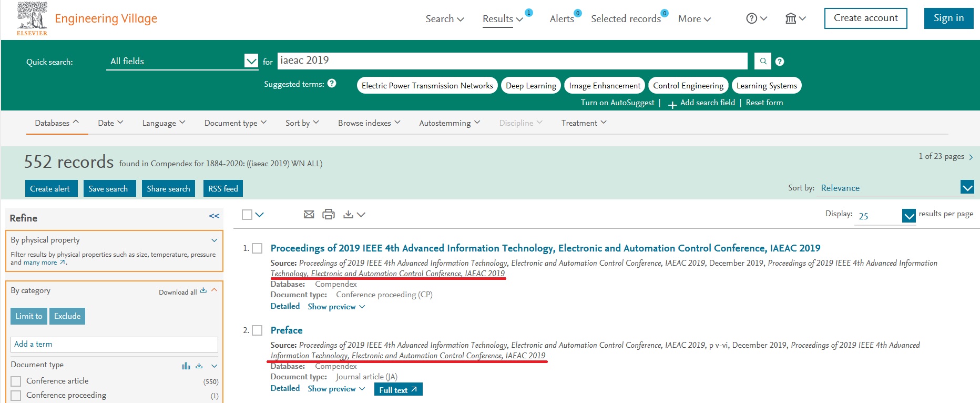Screen dimensions: 980x403
Task: Click the Results notification badge
Action: [529, 13]
